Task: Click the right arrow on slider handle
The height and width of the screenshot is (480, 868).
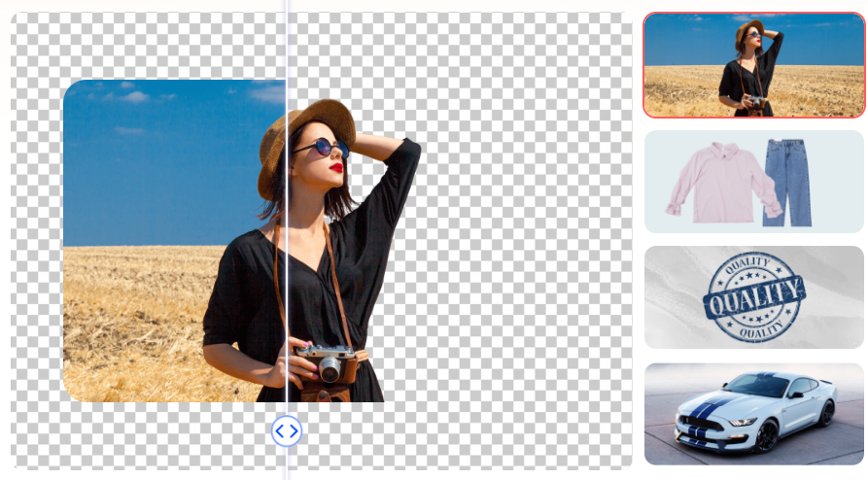Action: [x=295, y=430]
